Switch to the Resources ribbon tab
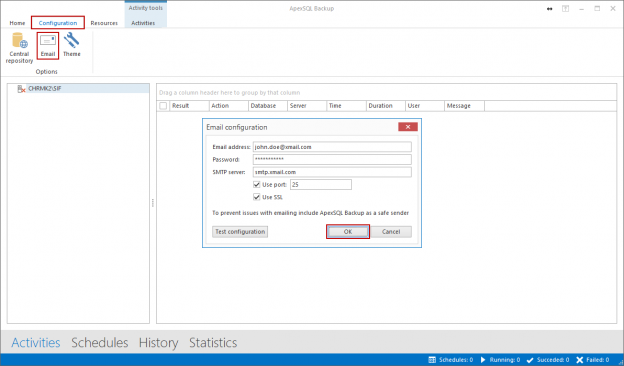 pos(104,23)
